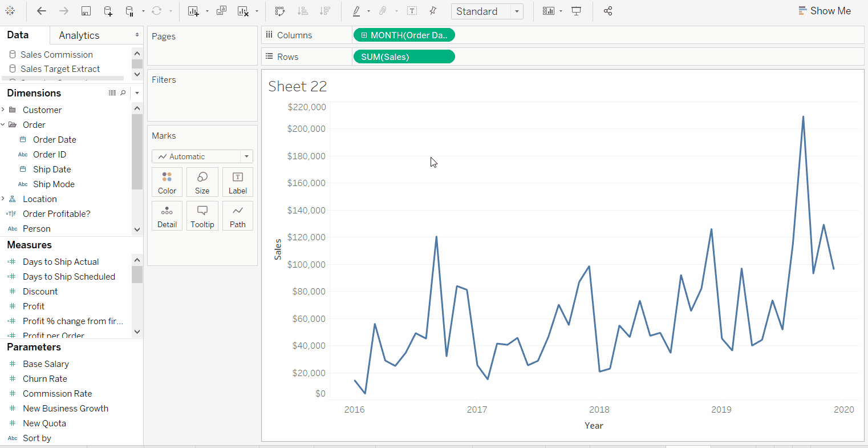Click the Undo back arrow

click(42, 11)
